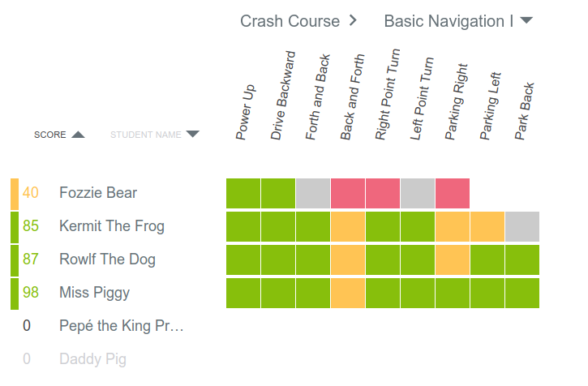Open Fozzie Bear's student row
The height and width of the screenshot is (386, 588).
pyautogui.click(x=98, y=193)
